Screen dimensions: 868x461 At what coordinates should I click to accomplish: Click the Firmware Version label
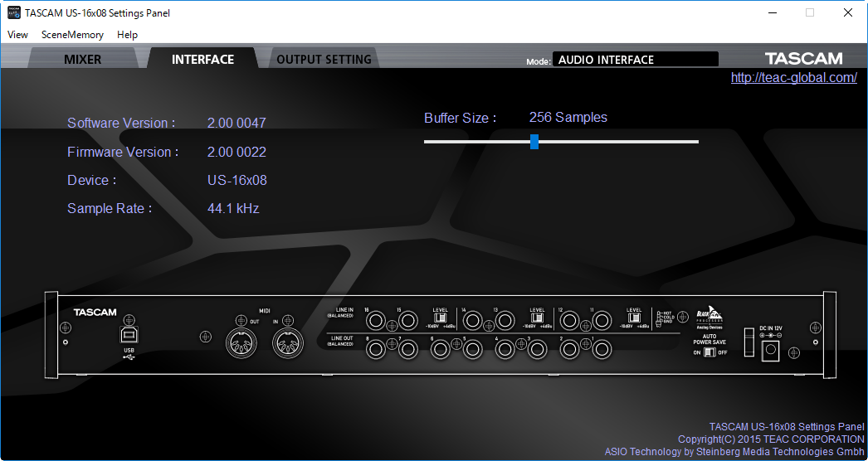point(123,152)
